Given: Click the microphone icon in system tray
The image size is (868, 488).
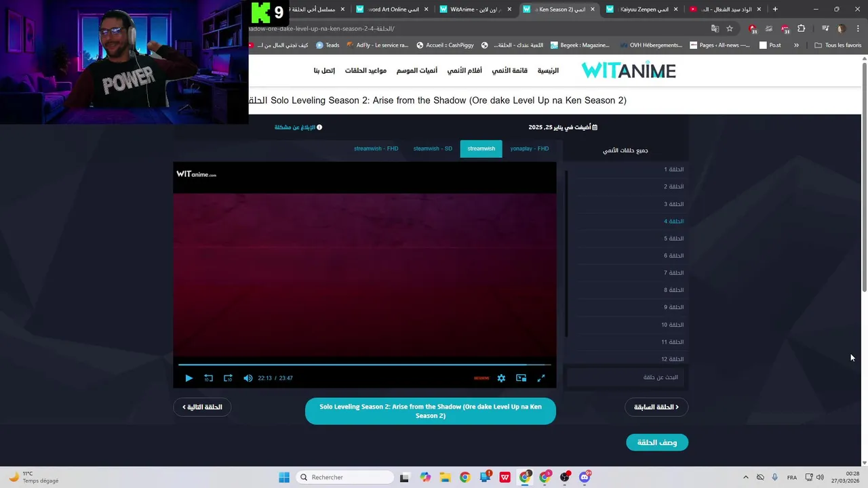Looking at the screenshot, I should point(774,477).
